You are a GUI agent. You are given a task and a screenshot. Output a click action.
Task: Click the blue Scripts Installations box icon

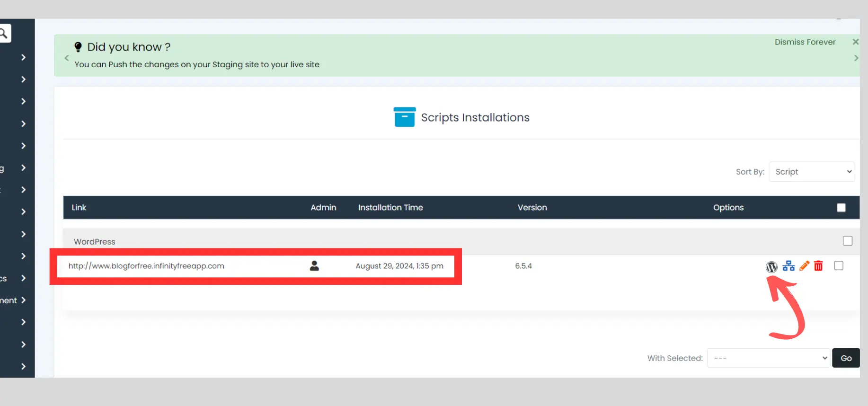[404, 117]
